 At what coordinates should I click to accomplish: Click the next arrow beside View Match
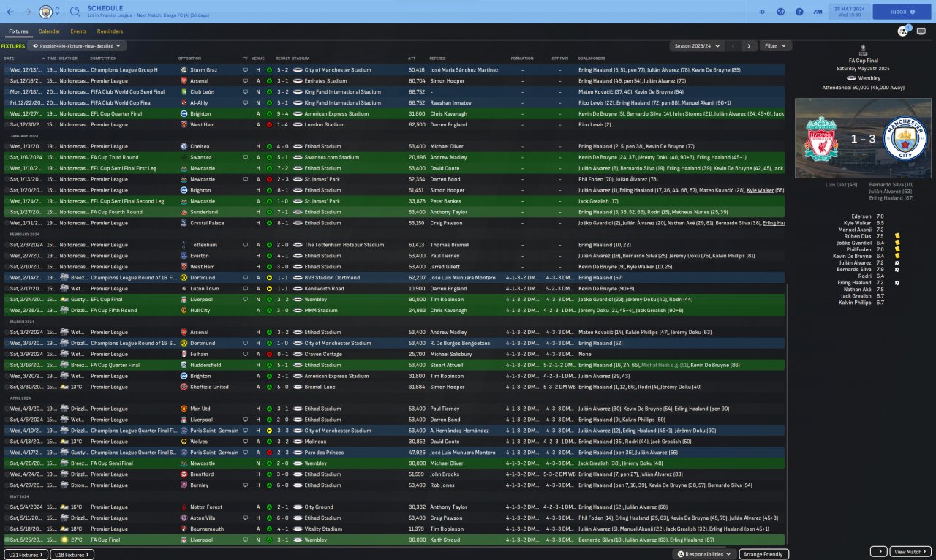[878, 551]
